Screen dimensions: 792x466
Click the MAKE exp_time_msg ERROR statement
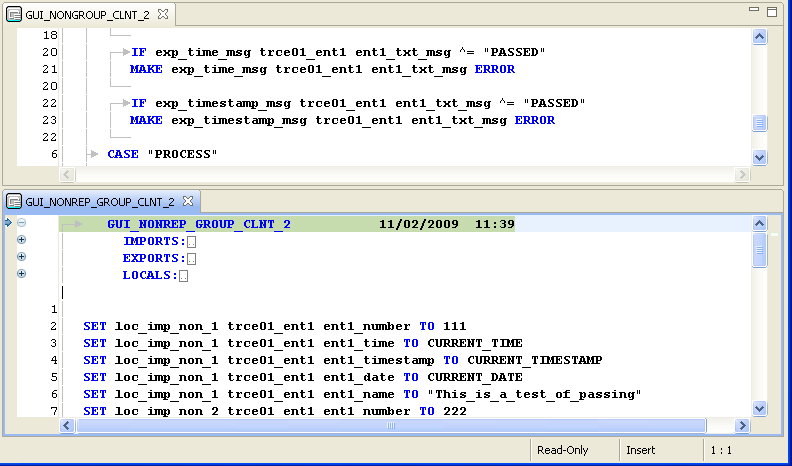[322, 69]
